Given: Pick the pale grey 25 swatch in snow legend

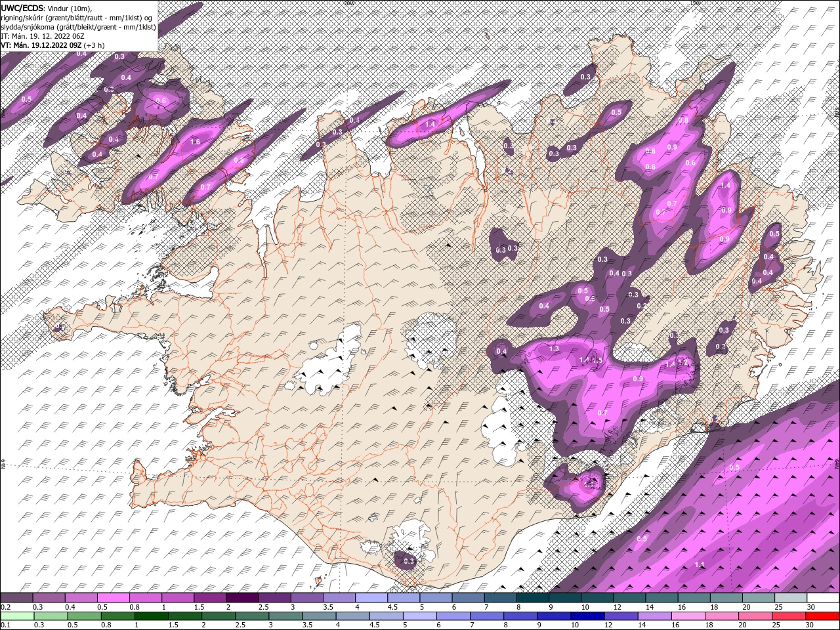Looking at the screenshot, I should 791,597.
